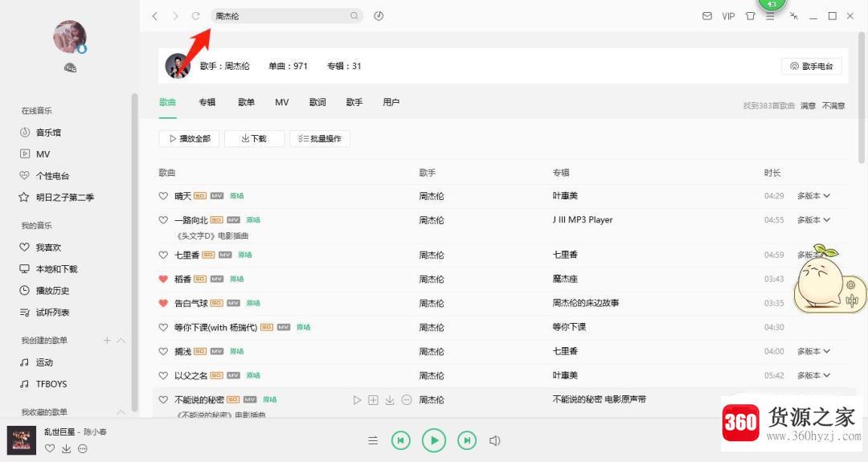This screenshot has width=868, height=462.
Task: Click the 不满意 feedback link
Action: tap(833, 105)
